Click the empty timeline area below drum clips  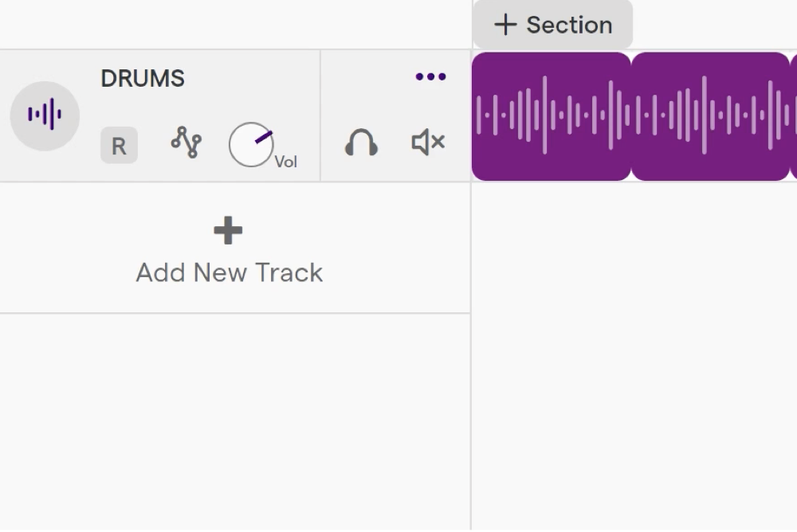[x=634, y=356]
